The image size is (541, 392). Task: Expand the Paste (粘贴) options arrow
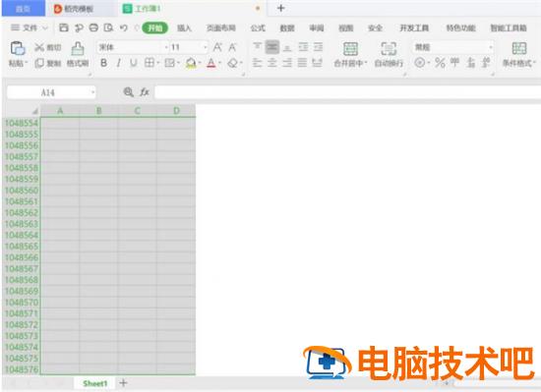coord(27,64)
